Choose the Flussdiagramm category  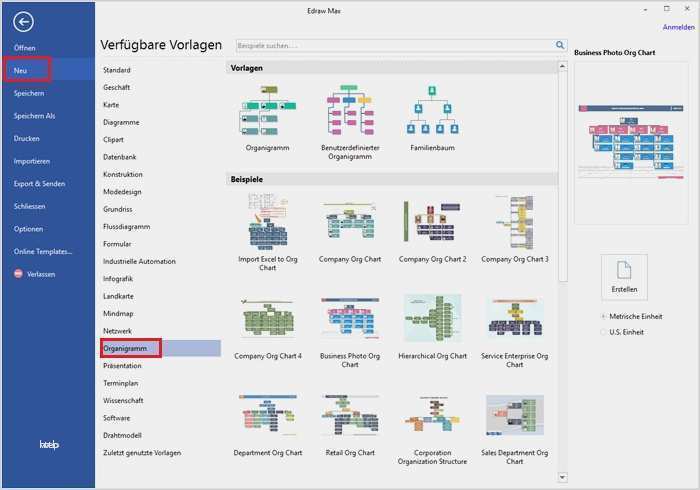coord(127,227)
